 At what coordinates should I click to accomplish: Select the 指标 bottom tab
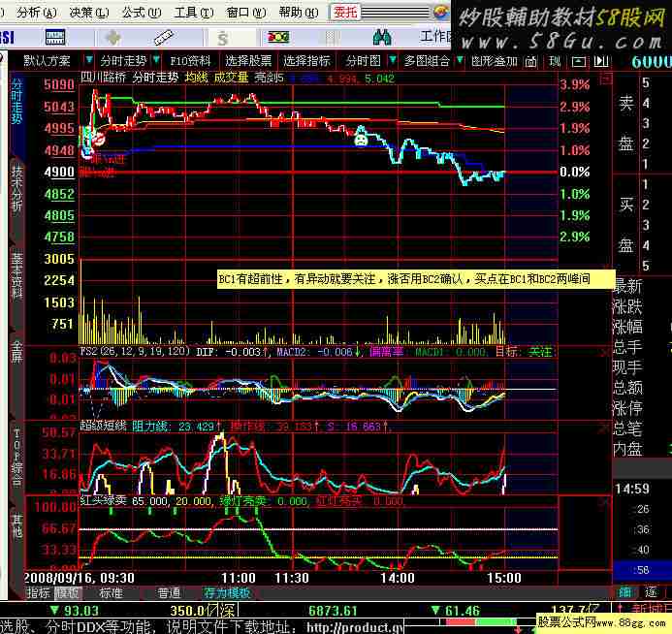pos(38,593)
